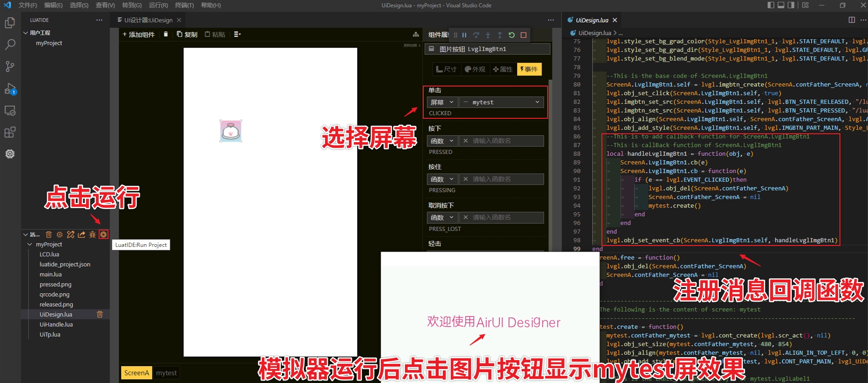The width and height of the screenshot is (868, 383).
Task: Open the 文件(F) menu
Action: tap(28, 5)
